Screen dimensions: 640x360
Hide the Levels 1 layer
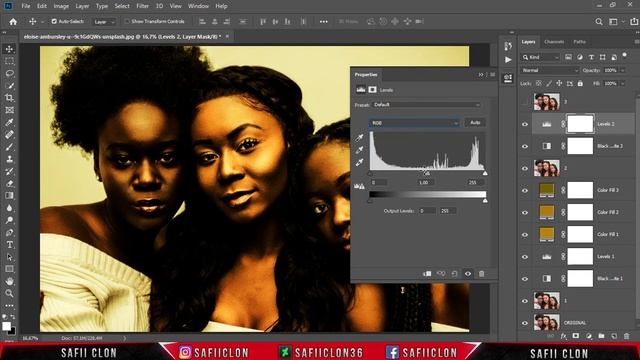click(525, 257)
